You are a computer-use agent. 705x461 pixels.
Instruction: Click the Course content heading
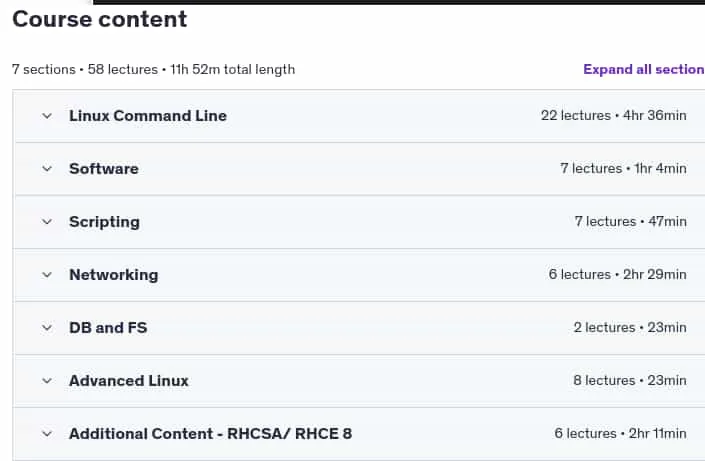(99, 19)
